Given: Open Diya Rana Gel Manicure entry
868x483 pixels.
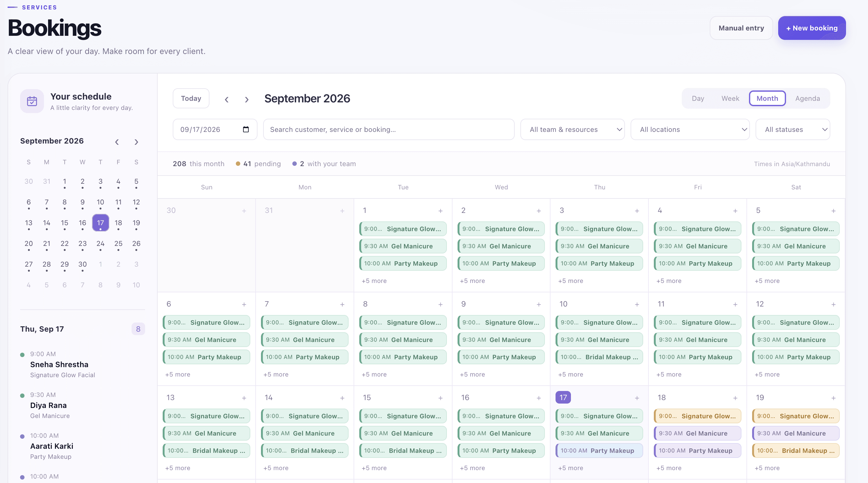Looking at the screenshot, I should (83, 405).
